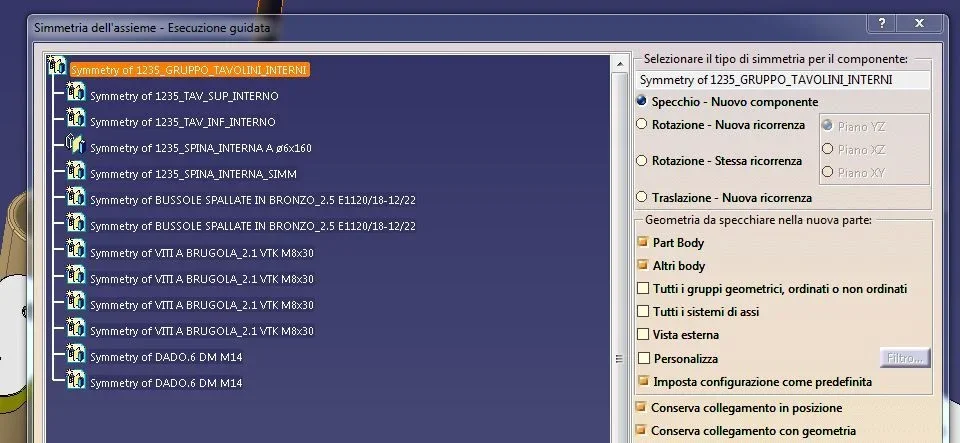This screenshot has height=443, width=960.
Task: Choose the Piano XZ radio button
Action: click(828, 149)
